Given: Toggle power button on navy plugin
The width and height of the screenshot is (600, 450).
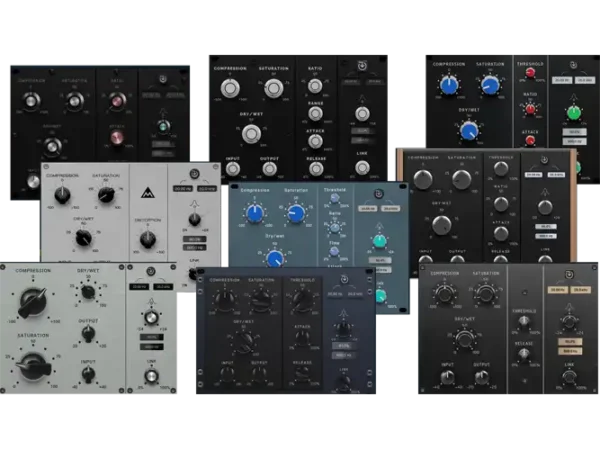Looking at the screenshot, I should pos(344,279).
